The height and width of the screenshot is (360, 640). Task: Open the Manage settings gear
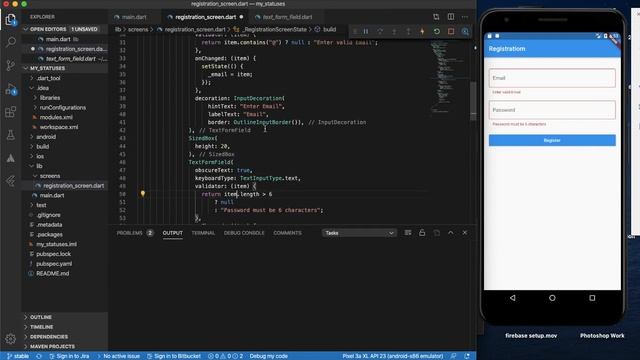[x=11, y=338]
